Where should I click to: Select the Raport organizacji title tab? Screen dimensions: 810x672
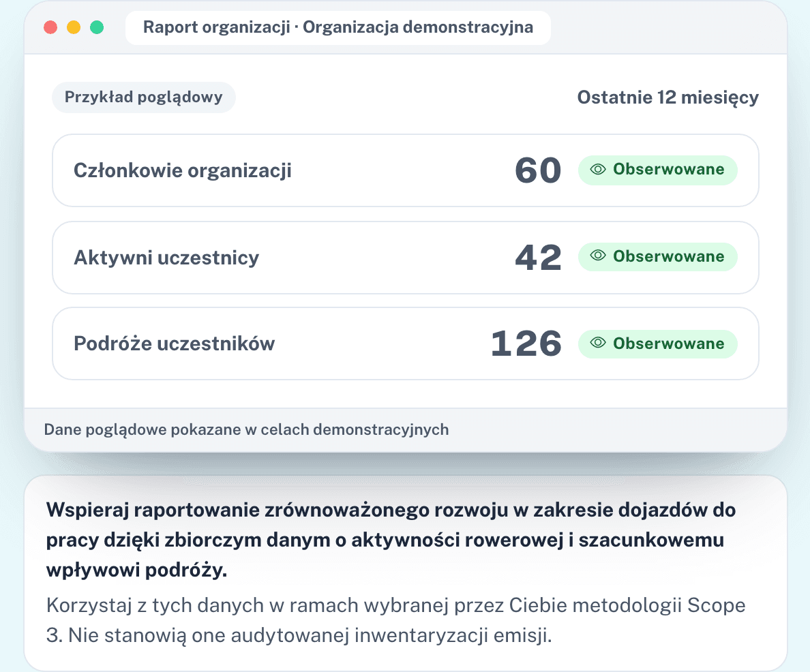[338, 27]
